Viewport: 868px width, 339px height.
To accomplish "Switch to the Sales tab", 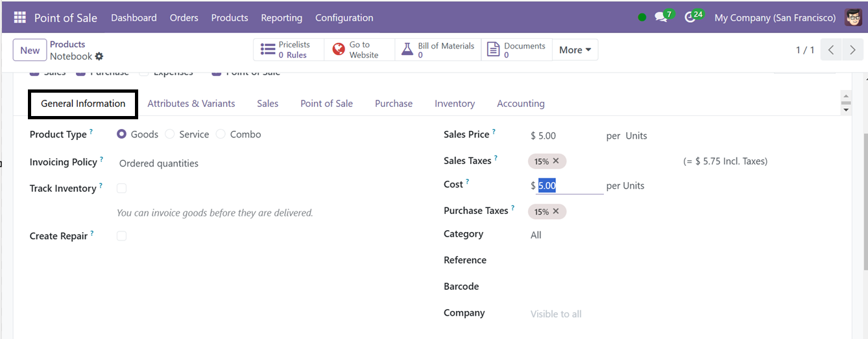I will (267, 104).
